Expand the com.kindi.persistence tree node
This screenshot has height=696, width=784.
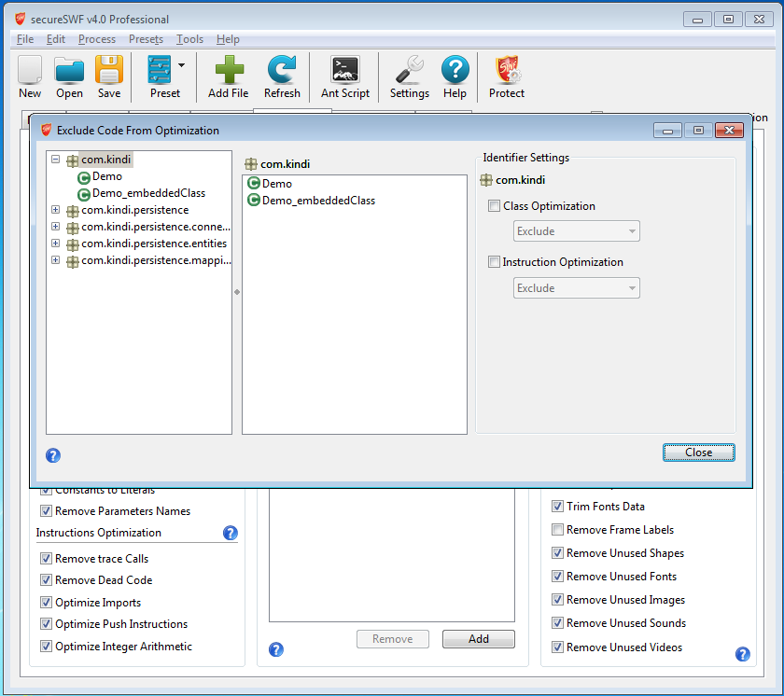click(56, 210)
